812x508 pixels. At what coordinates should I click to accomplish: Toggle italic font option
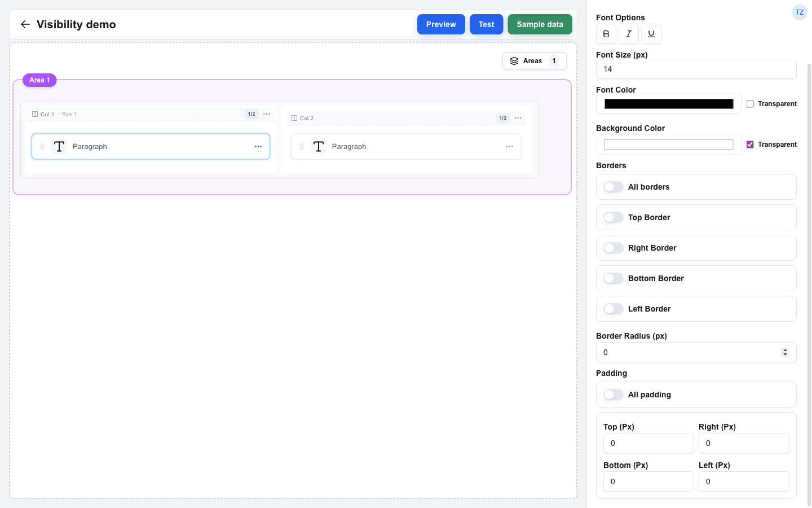point(629,34)
